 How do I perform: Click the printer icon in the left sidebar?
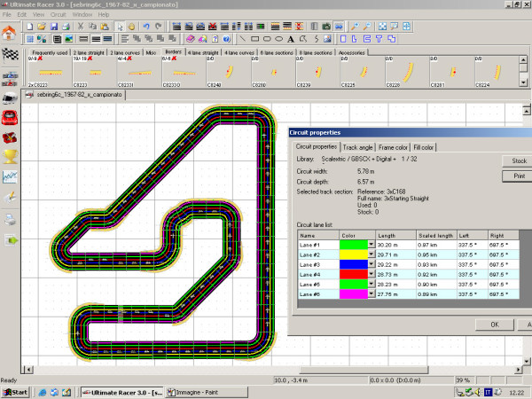point(10,218)
